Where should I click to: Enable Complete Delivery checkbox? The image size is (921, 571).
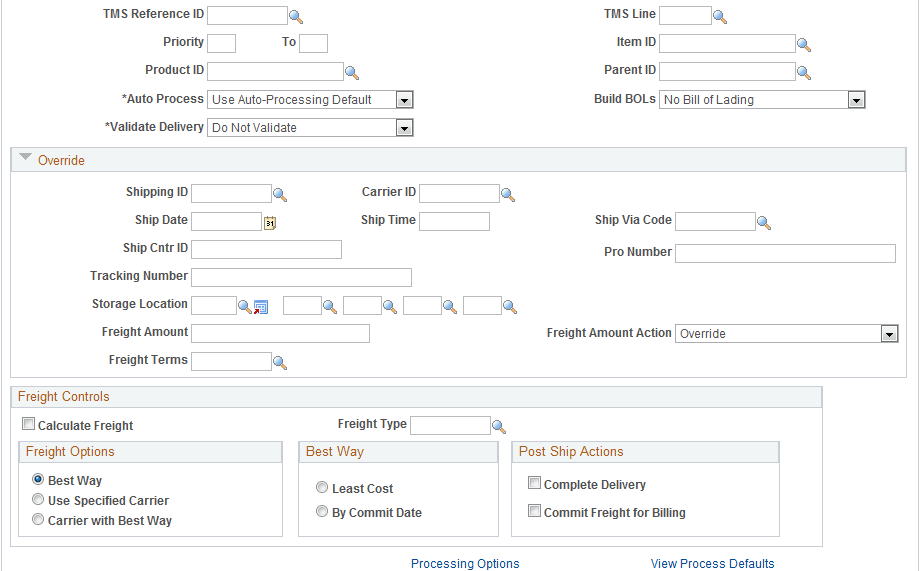click(x=535, y=483)
